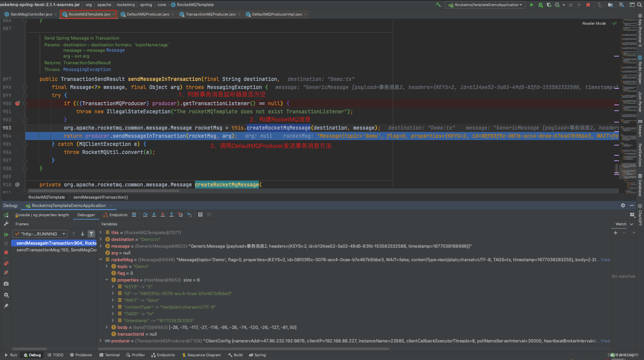Click Step Out in the debugger toolbar

point(172,215)
